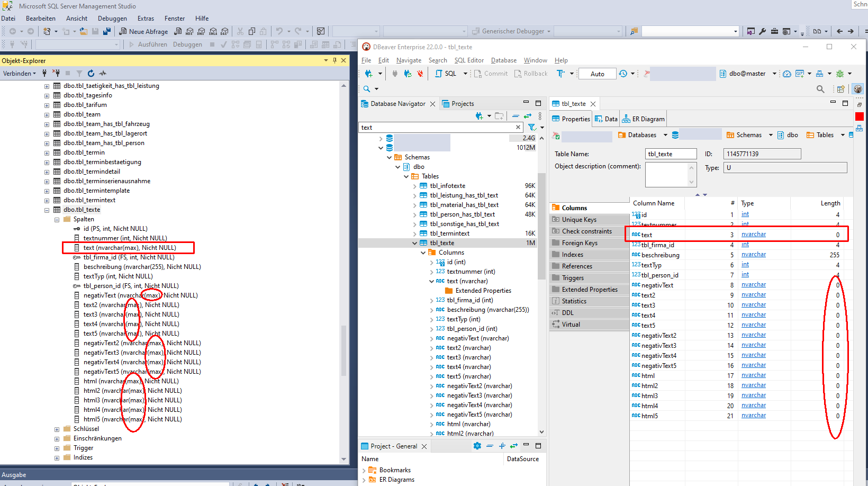Toggle auto-hide pin of the Objekt-Explorer panel
Viewport: 868px width, 486px height.
(335, 60)
